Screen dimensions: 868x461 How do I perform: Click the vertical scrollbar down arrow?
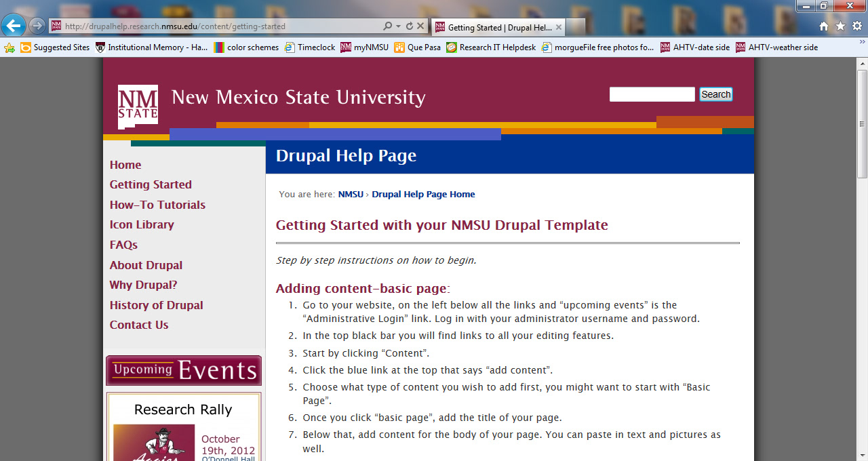(862, 455)
